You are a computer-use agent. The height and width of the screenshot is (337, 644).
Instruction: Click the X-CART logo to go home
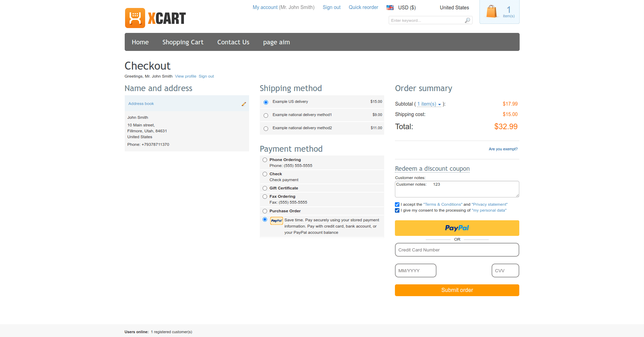click(x=155, y=18)
